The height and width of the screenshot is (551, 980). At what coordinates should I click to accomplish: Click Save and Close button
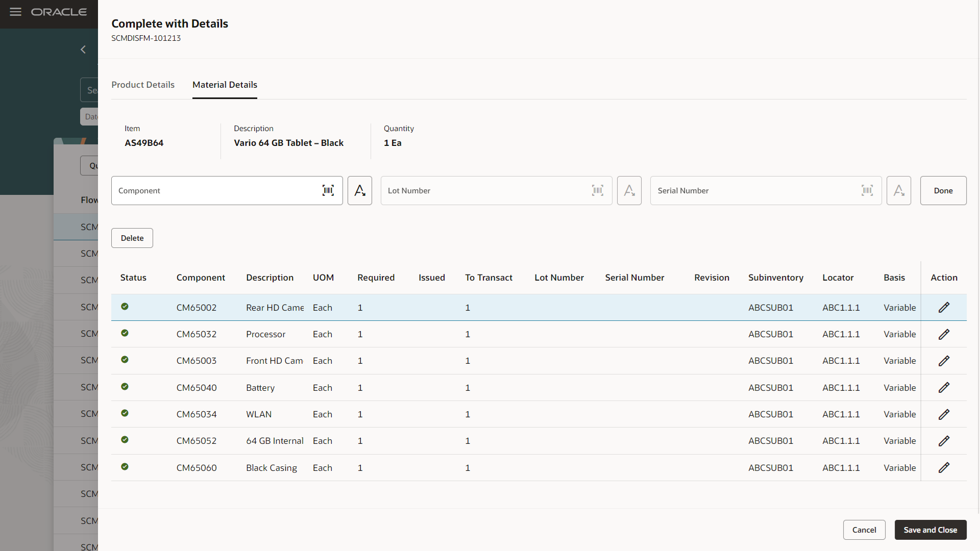click(930, 530)
